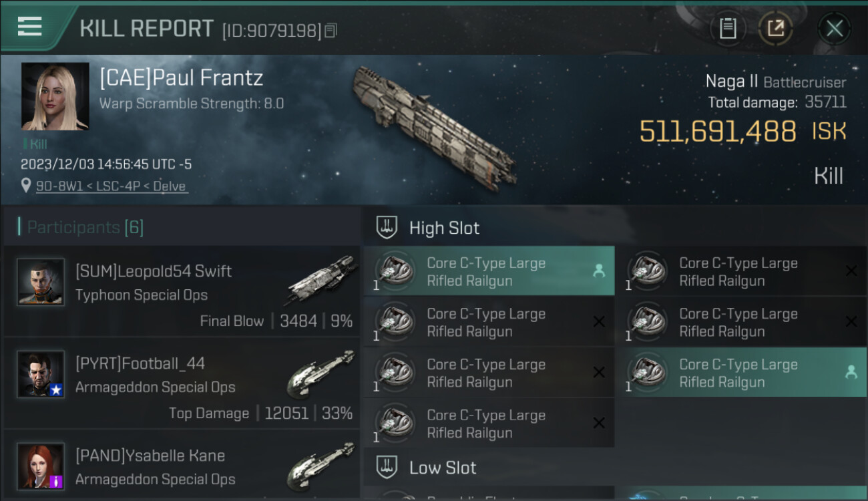Select Ysabelle Kane's participant row
Image resolution: width=868 pixels, height=501 pixels.
(182, 467)
